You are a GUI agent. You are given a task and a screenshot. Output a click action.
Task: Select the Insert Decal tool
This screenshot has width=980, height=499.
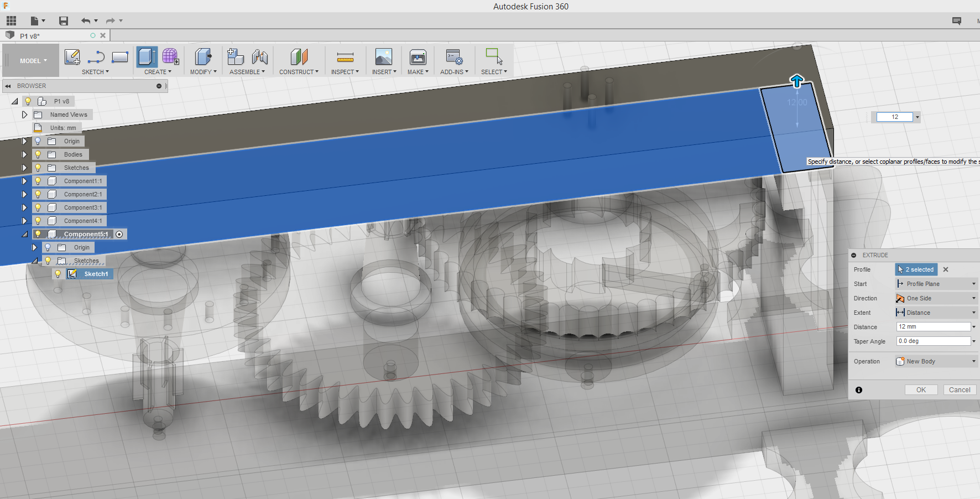[x=384, y=56]
